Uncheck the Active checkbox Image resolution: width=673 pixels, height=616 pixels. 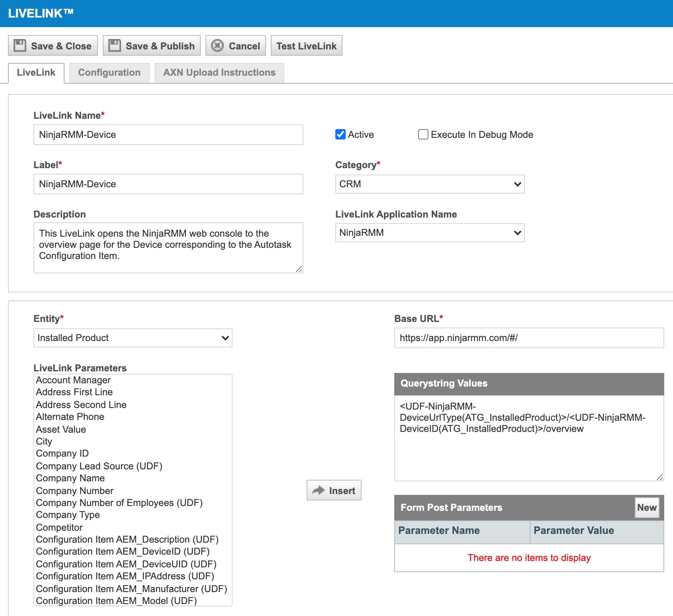point(340,134)
